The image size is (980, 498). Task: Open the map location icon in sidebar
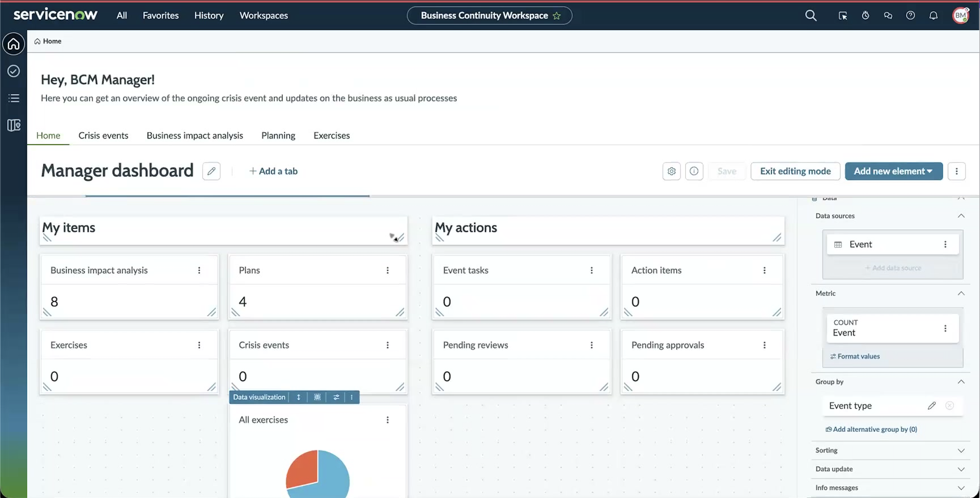coord(14,125)
